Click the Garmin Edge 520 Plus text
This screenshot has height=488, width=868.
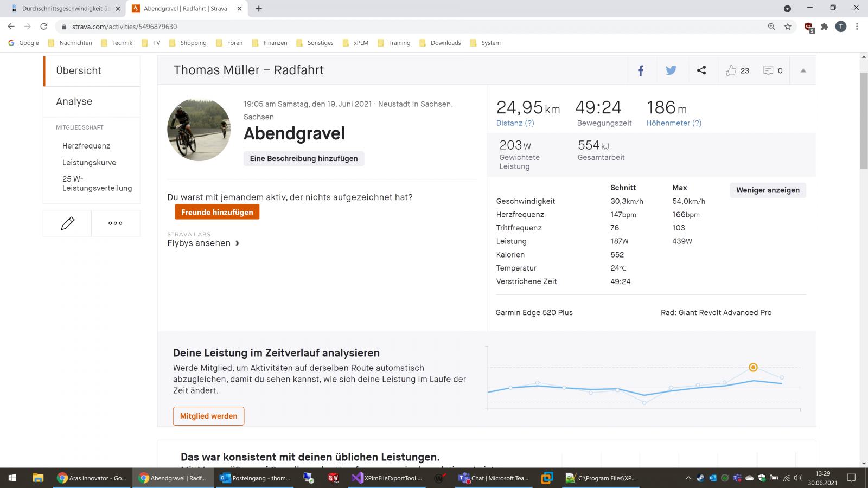click(x=534, y=312)
